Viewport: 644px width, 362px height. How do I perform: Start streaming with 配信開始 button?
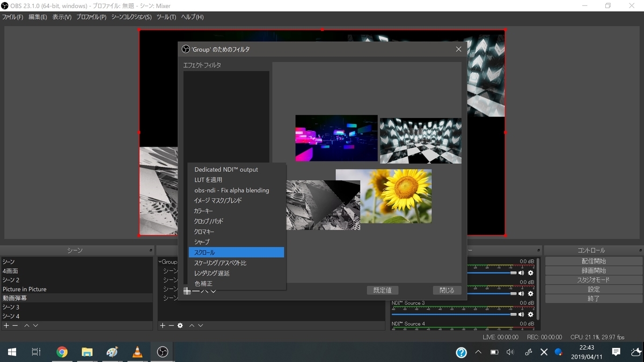click(x=594, y=261)
